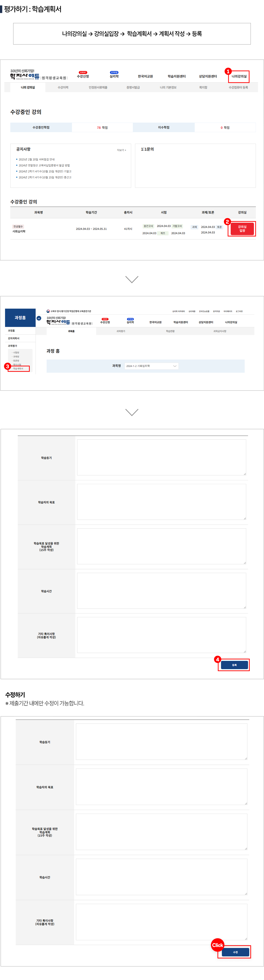
Task: Click the red number 3 badge
Action: 7,366
